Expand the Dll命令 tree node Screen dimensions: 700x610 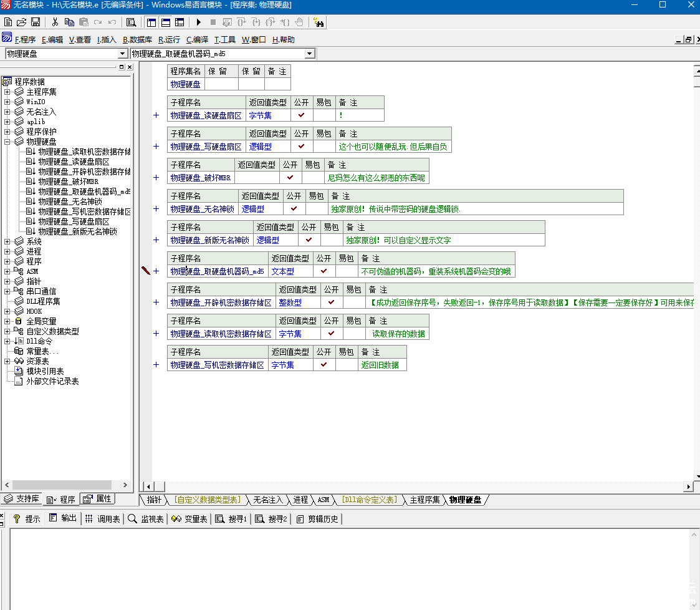click(x=7, y=341)
